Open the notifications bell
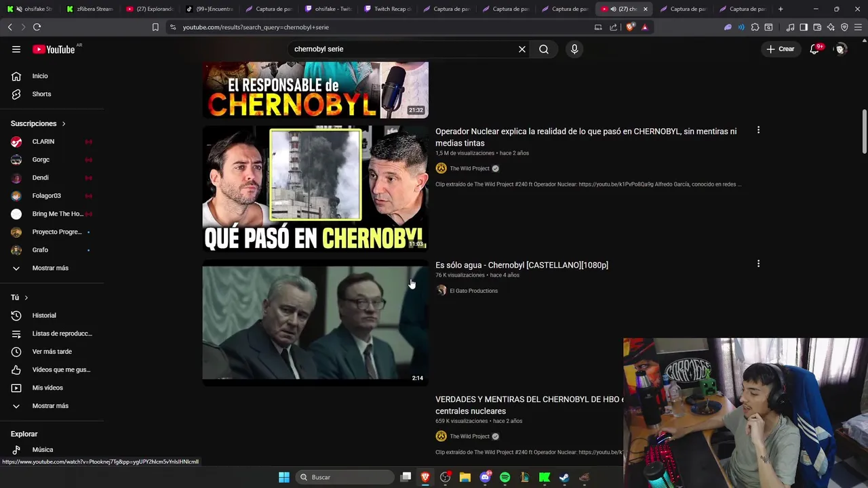 click(x=815, y=49)
